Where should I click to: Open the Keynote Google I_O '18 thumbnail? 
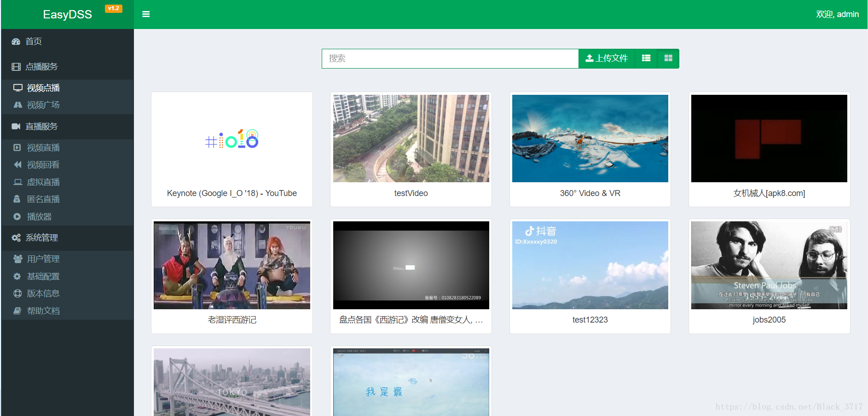[232, 139]
